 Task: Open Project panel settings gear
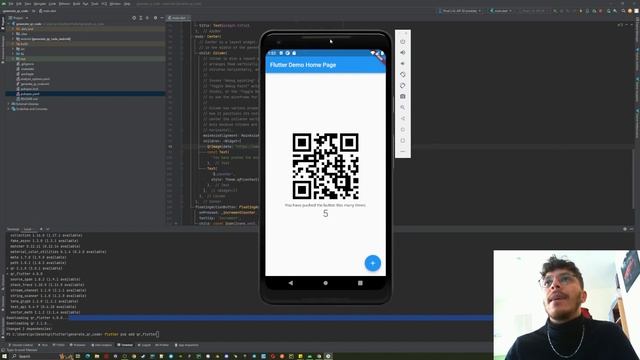(155, 18)
